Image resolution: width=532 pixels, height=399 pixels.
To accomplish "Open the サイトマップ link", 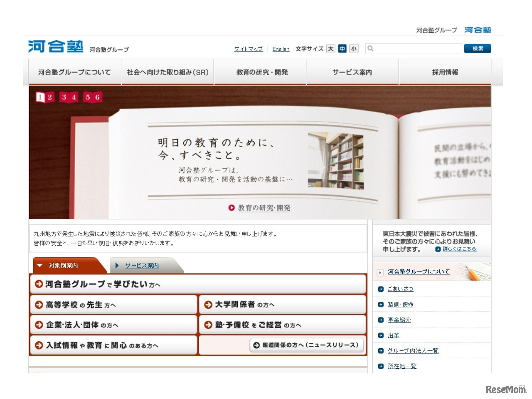I will [x=248, y=49].
